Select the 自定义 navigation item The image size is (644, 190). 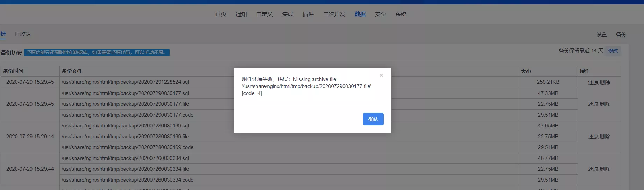tap(264, 14)
